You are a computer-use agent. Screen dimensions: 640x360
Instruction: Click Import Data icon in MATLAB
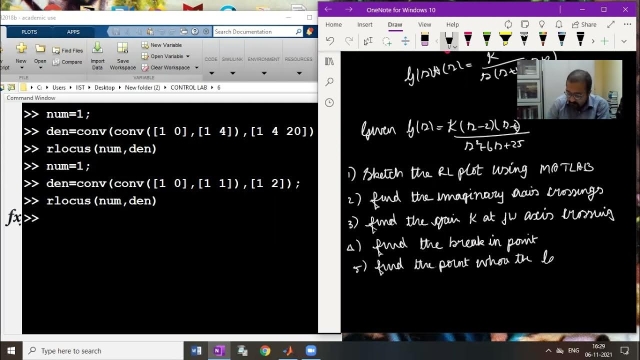(97, 48)
